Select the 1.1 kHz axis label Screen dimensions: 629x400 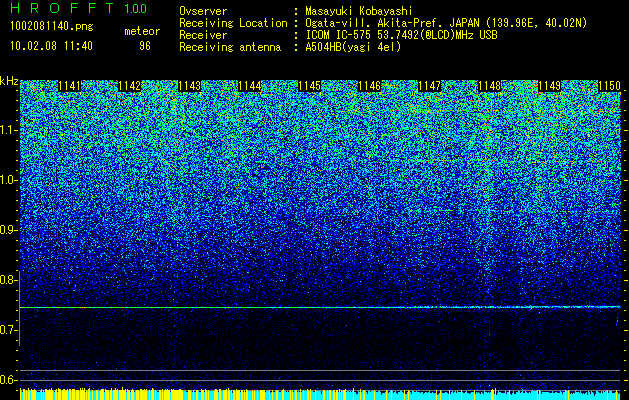coord(7,130)
